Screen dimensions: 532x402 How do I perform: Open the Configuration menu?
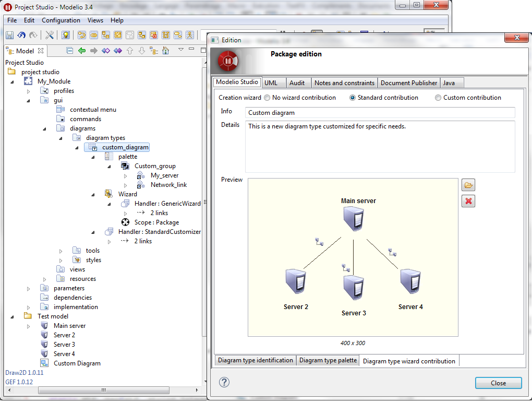[61, 20]
